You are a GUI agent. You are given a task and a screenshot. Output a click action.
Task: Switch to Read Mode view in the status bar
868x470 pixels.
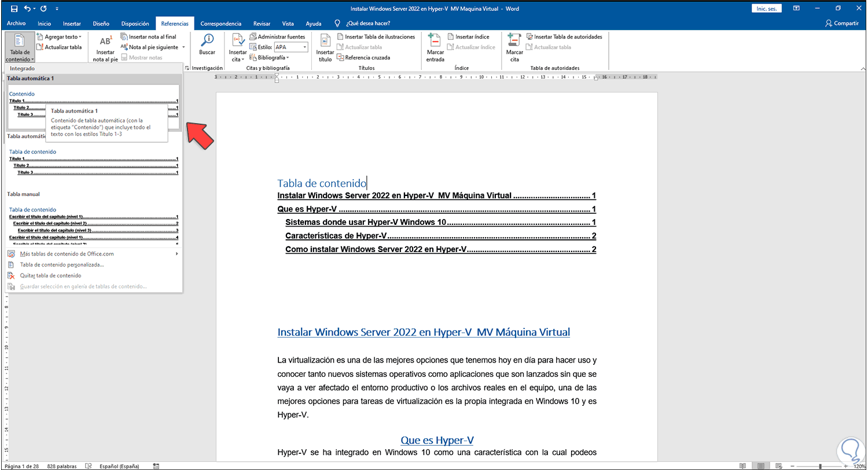pyautogui.click(x=742, y=466)
